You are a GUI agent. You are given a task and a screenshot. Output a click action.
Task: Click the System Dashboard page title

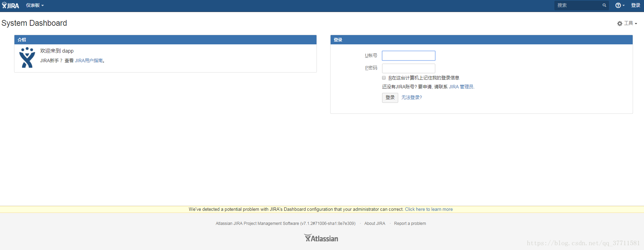pyautogui.click(x=34, y=23)
